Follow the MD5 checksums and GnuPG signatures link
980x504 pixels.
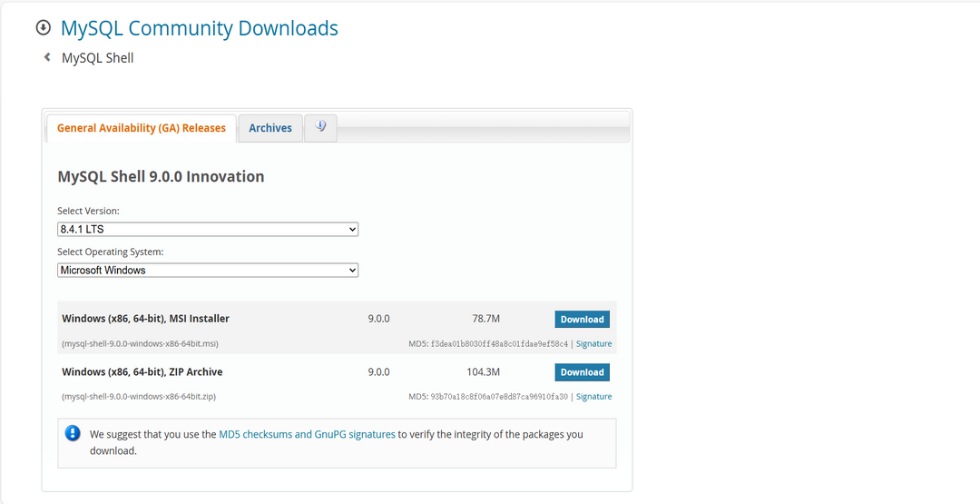tap(307, 434)
